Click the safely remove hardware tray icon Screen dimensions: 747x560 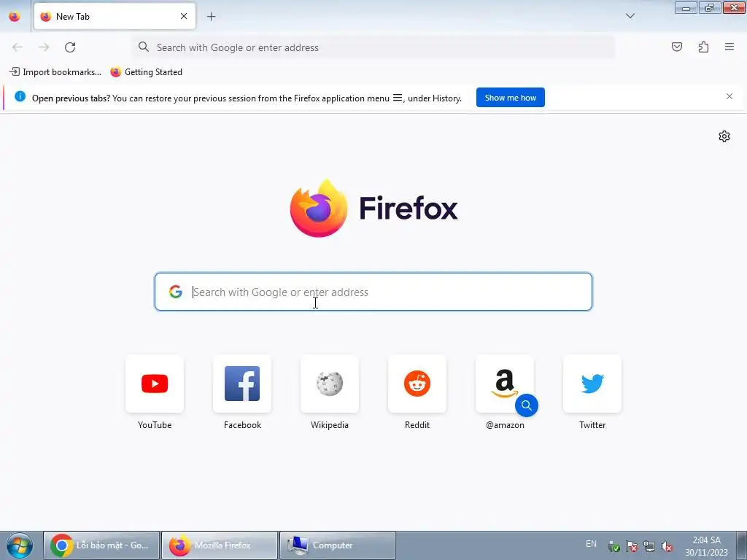click(614, 547)
